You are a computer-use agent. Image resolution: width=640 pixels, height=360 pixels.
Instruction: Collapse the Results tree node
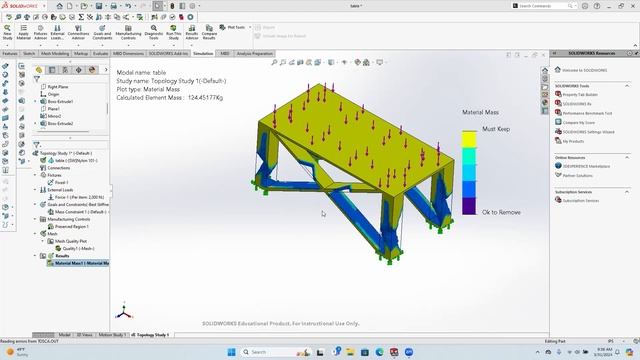35,256
